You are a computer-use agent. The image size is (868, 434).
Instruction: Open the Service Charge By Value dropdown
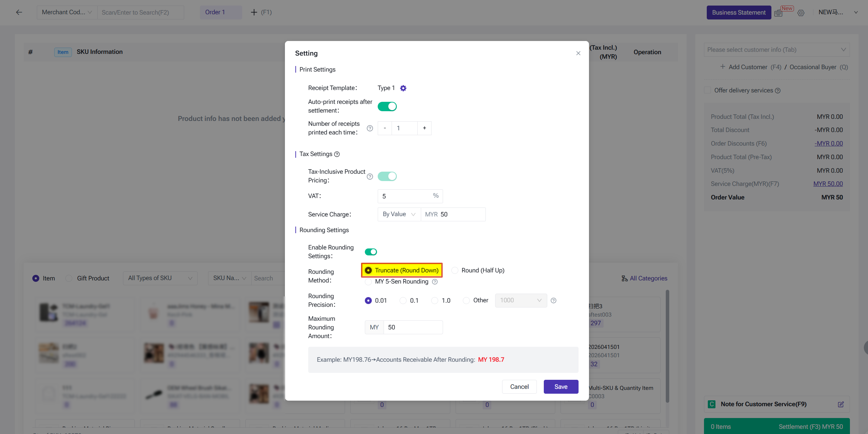(x=399, y=214)
